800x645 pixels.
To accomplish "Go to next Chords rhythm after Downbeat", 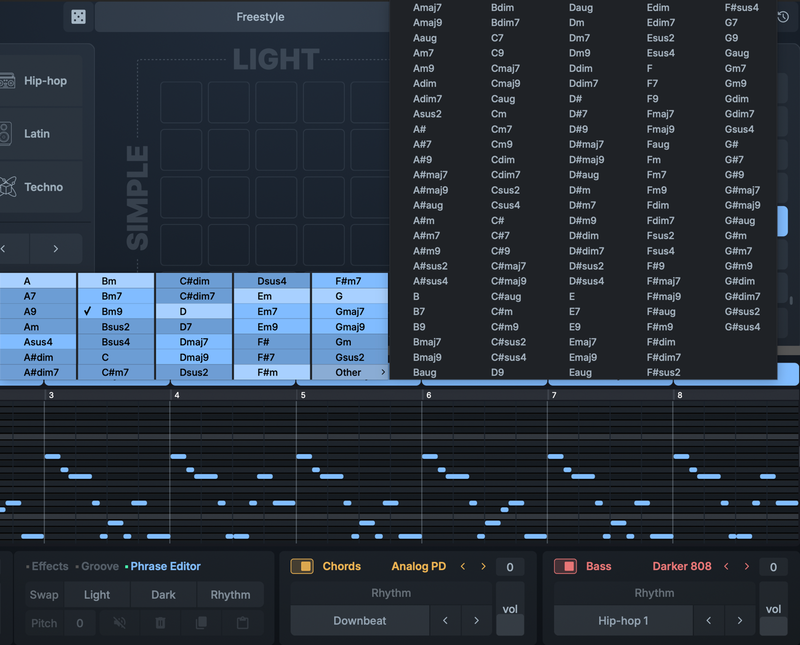I will tap(476, 621).
